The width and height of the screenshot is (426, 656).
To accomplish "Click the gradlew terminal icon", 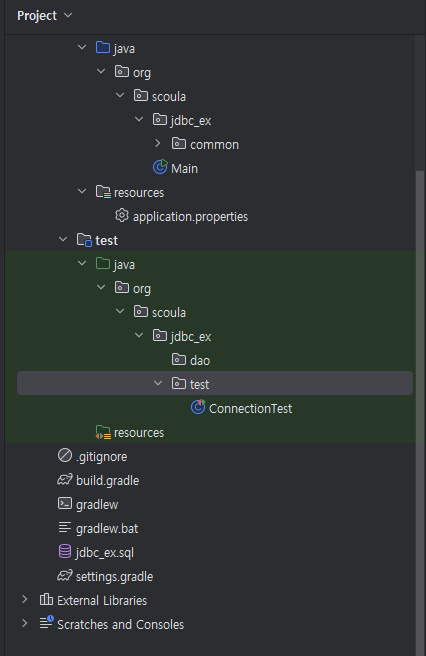I will (x=65, y=504).
